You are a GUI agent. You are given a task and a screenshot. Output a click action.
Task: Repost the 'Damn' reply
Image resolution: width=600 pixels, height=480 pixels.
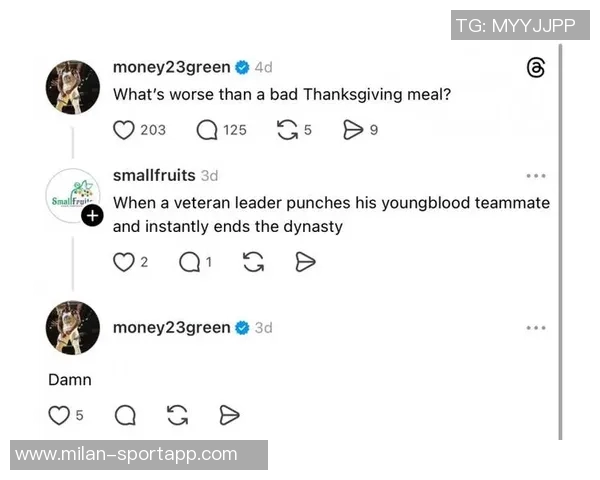click(x=177, y=415)
